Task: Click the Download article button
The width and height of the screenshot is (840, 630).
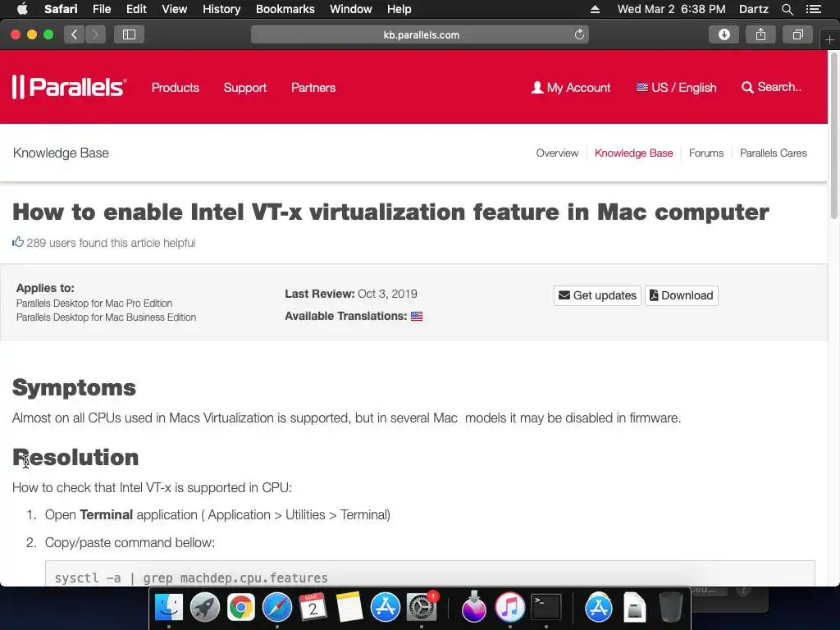Action: click(x=682, y=295)
